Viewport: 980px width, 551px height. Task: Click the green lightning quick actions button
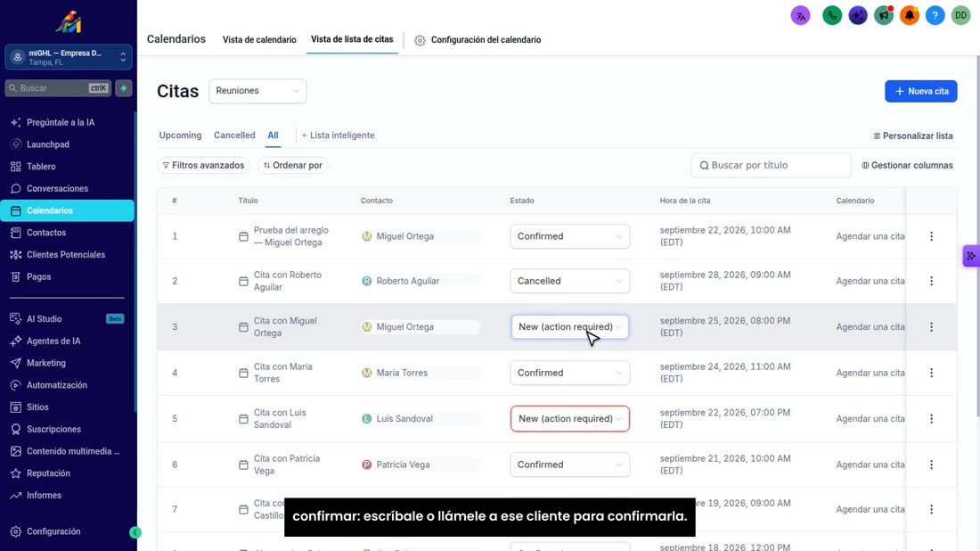124,88
